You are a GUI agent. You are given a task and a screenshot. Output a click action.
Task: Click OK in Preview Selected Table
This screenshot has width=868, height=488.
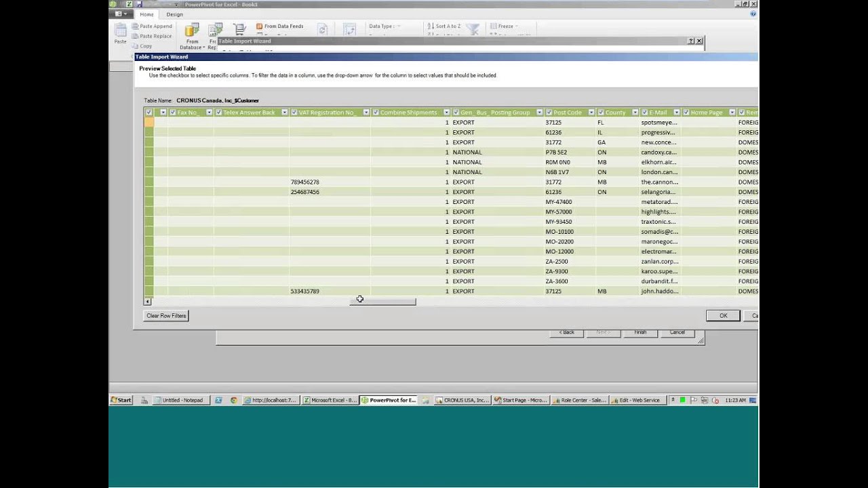(723, 316)
